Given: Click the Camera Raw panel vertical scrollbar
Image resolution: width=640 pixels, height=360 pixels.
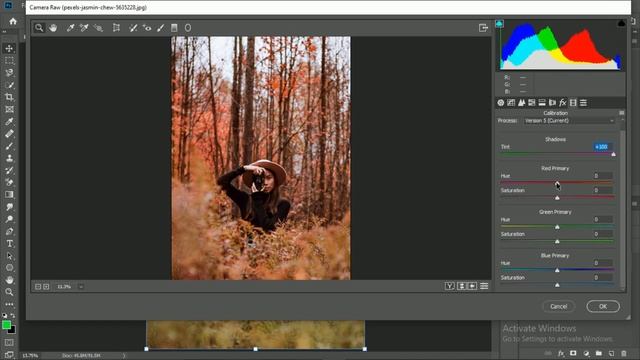Looking at the screenshot, I should click(x=622, y=208).
